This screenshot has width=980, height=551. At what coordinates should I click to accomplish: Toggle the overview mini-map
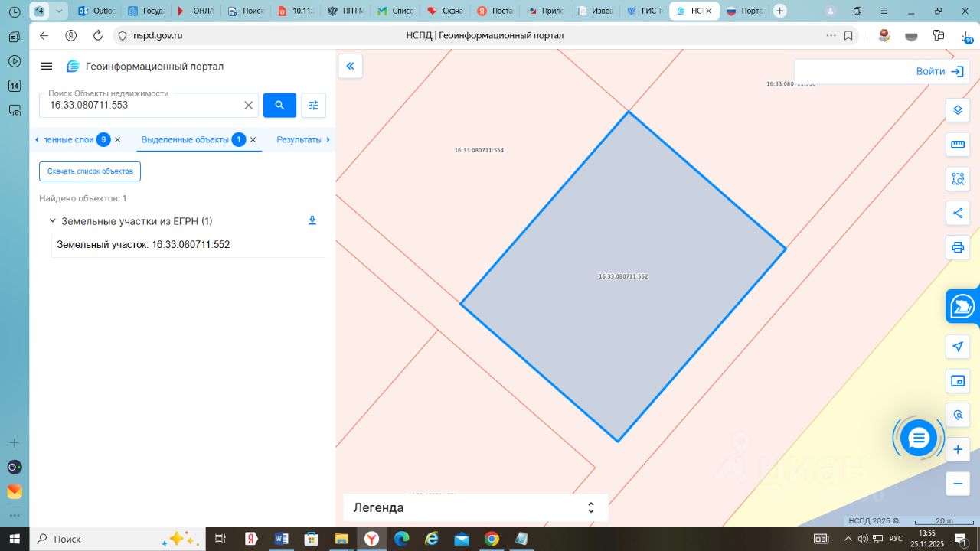point(958,381)
